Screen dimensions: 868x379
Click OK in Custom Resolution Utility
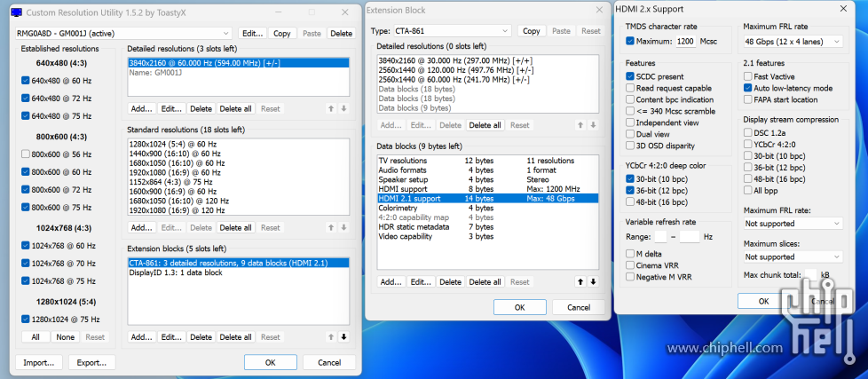point(270,363)
